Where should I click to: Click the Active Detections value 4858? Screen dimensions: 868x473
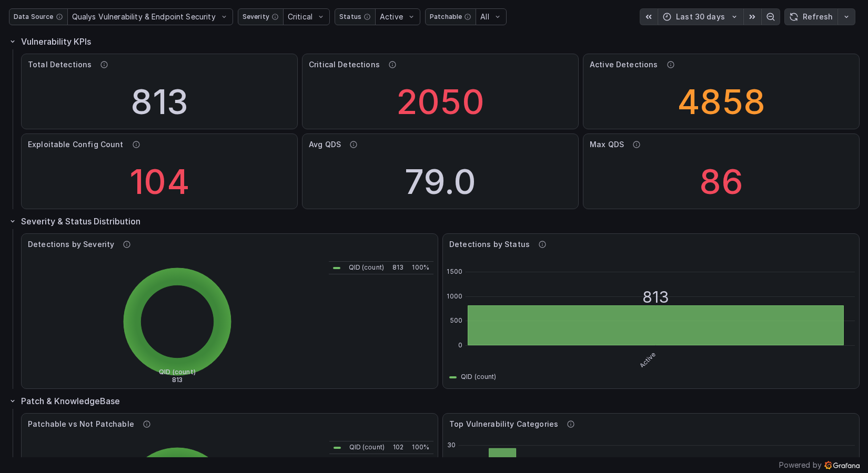[x=721, y=102]
